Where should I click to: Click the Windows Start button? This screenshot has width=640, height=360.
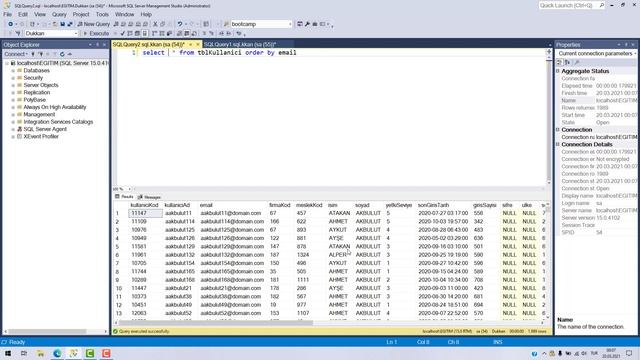tap(8, 353)
